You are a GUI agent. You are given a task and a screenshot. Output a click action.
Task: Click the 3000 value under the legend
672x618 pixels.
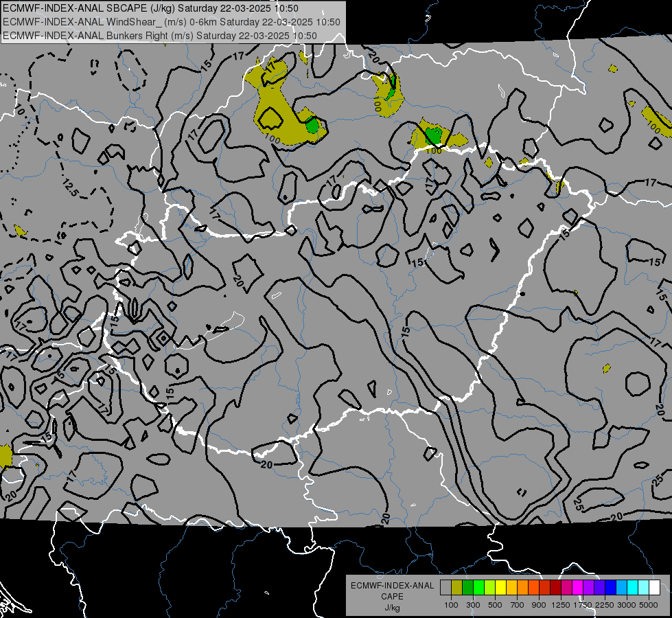pyautogui.click(x=627, y=605)
